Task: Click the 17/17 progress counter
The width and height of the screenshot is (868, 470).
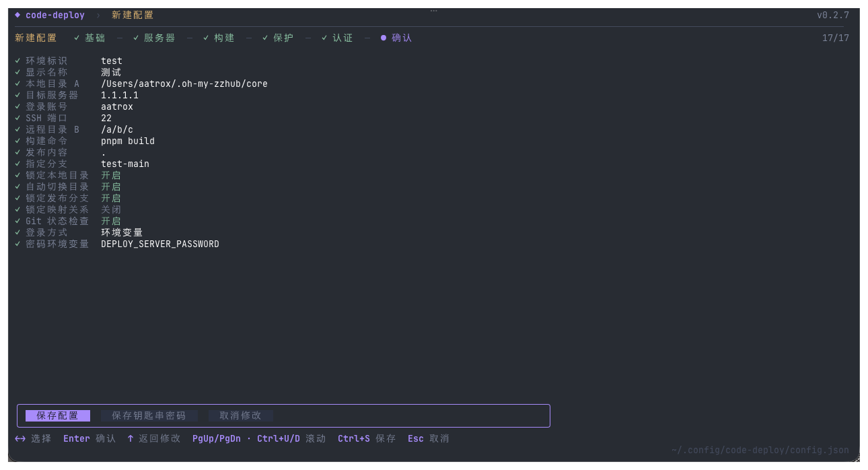Action: point(836,38)
